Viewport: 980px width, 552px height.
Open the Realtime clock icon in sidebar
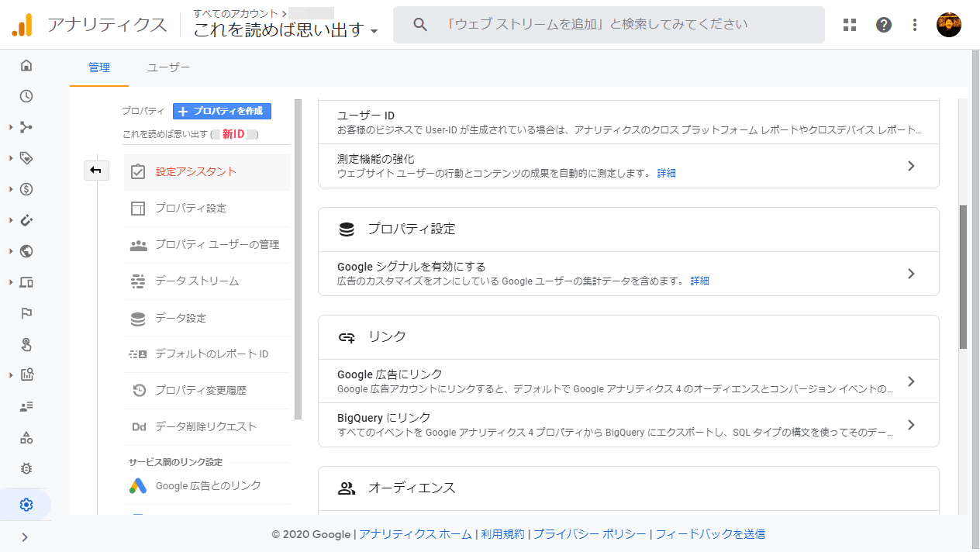(26, 96)
